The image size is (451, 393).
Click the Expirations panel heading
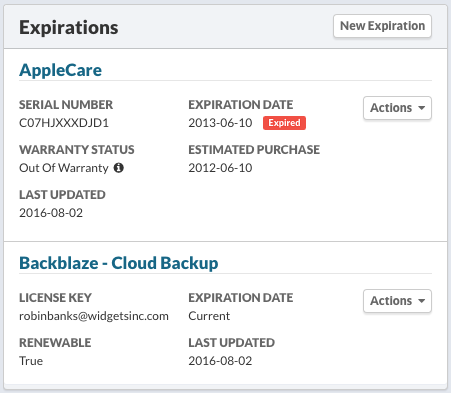coord(69,27)
